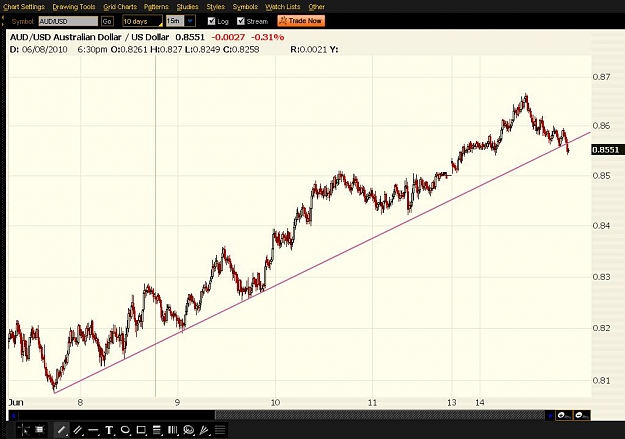Click the AUD/USD symbol input field
Screen dimensions: 625x439
tap(68, 21)
